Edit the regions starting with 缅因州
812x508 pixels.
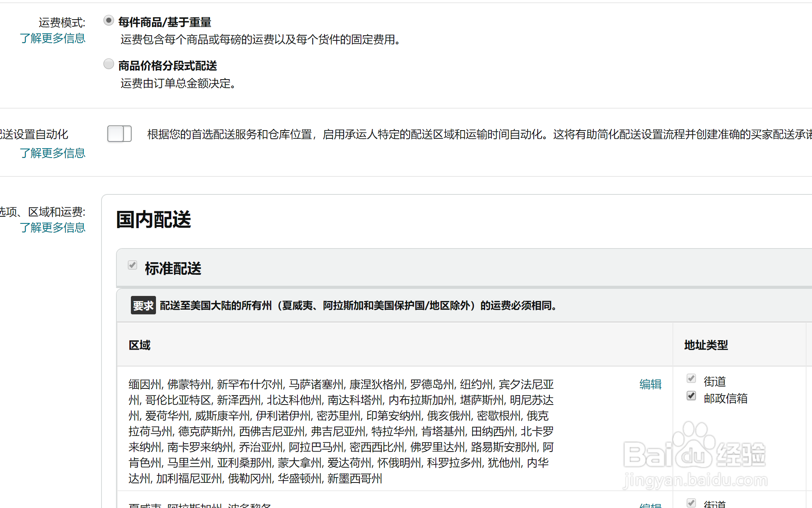(650, 384)
